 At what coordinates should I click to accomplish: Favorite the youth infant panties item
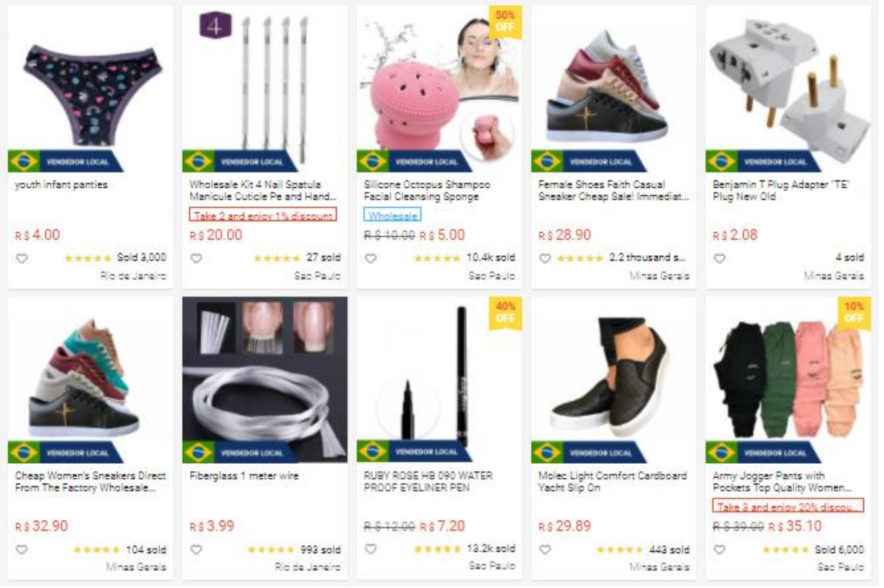pos(21,259)
